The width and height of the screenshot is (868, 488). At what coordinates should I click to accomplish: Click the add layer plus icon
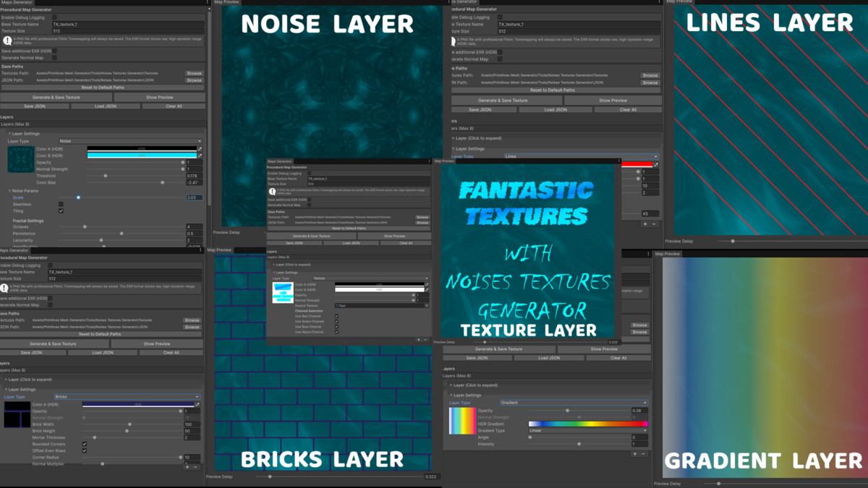coord(644,224)
